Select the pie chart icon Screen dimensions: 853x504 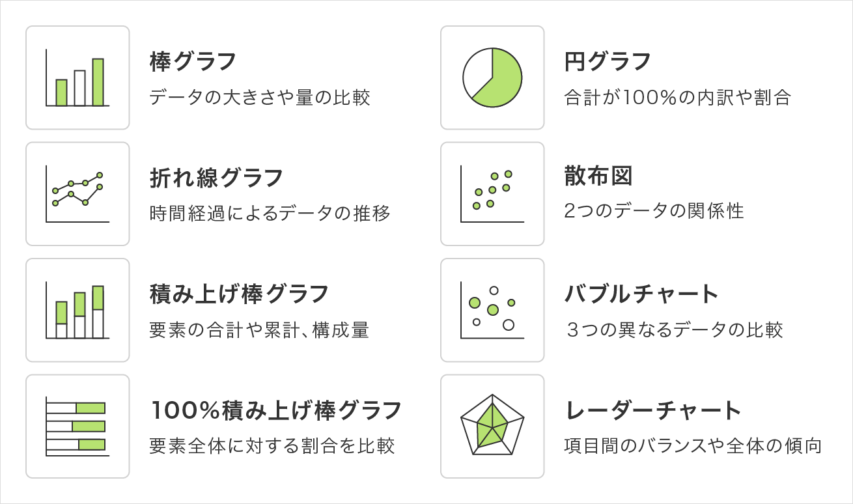click(492, 78)
